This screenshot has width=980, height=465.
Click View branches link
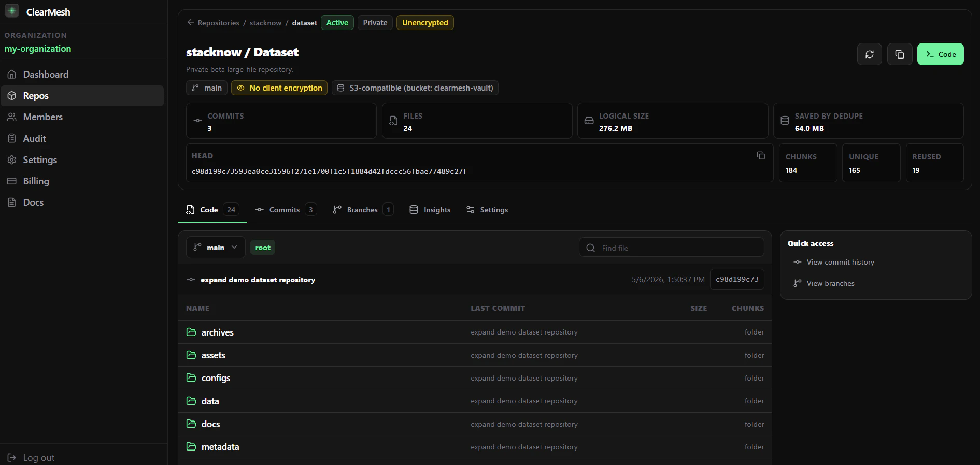click(830, 284)
